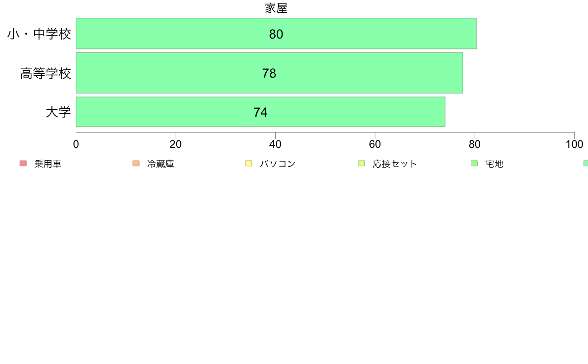The height and width of the screenshot is (364, 588).
Task: Click the green 宅地 legend swatch
Action: point(474,163)
